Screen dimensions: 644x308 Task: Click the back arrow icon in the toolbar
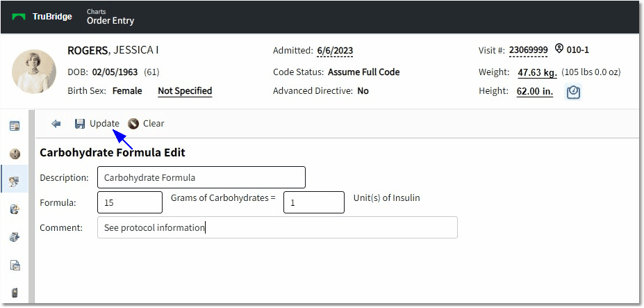click(x=56, y=124)
